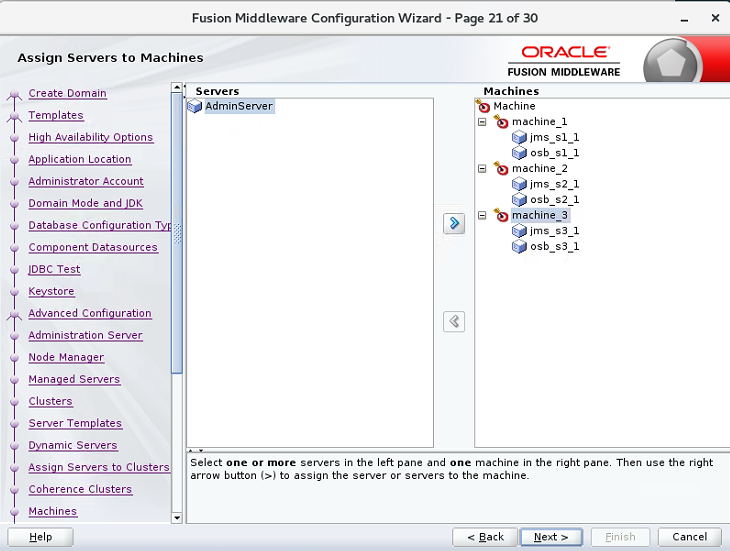Open Domain Mode and JDK step
Image resolution: width=730 pixels, height=551 pixels.
[86, 203]
